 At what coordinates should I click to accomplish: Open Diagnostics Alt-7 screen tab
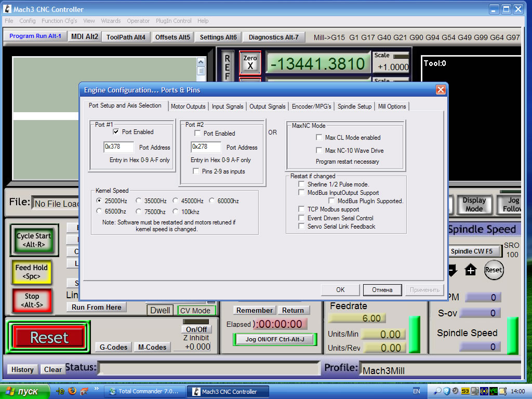coord(273,37)
